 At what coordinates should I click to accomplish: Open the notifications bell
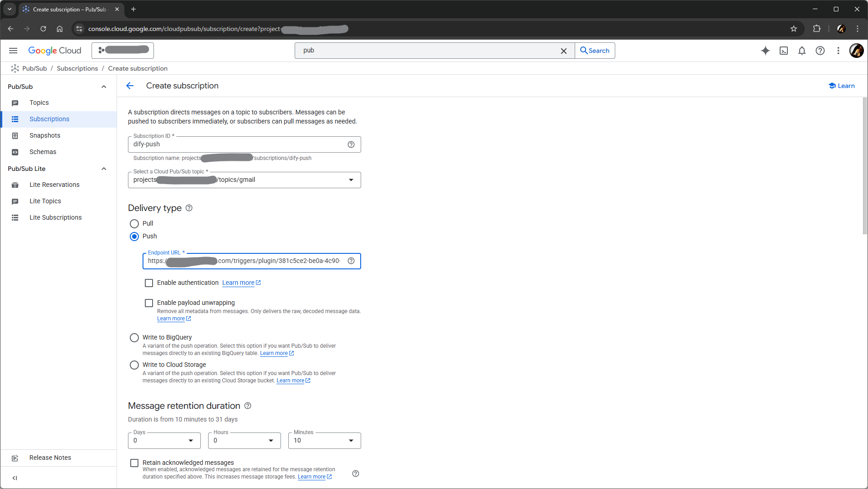click(802, 51)
